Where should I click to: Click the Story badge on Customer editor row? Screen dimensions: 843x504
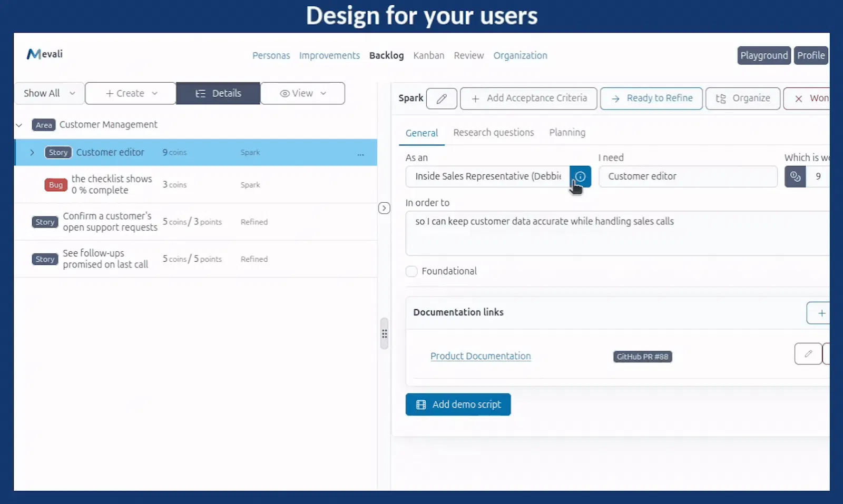tap(58, 152)
